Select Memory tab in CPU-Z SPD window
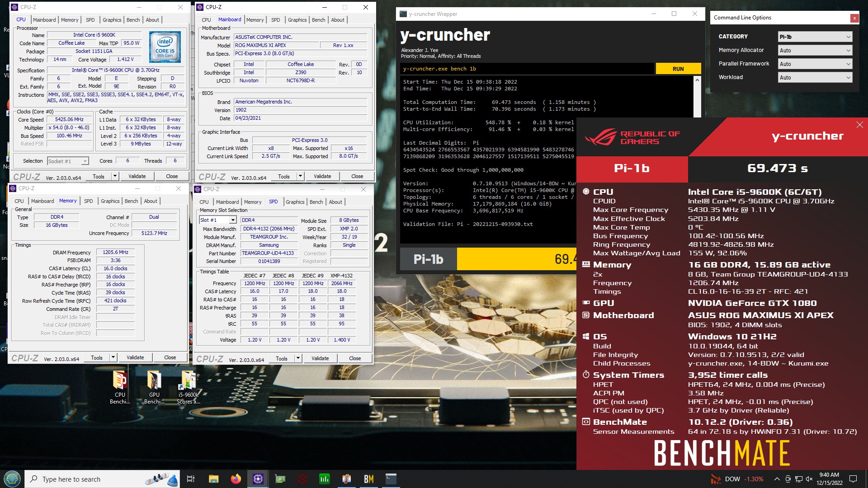 pos(253,202)
